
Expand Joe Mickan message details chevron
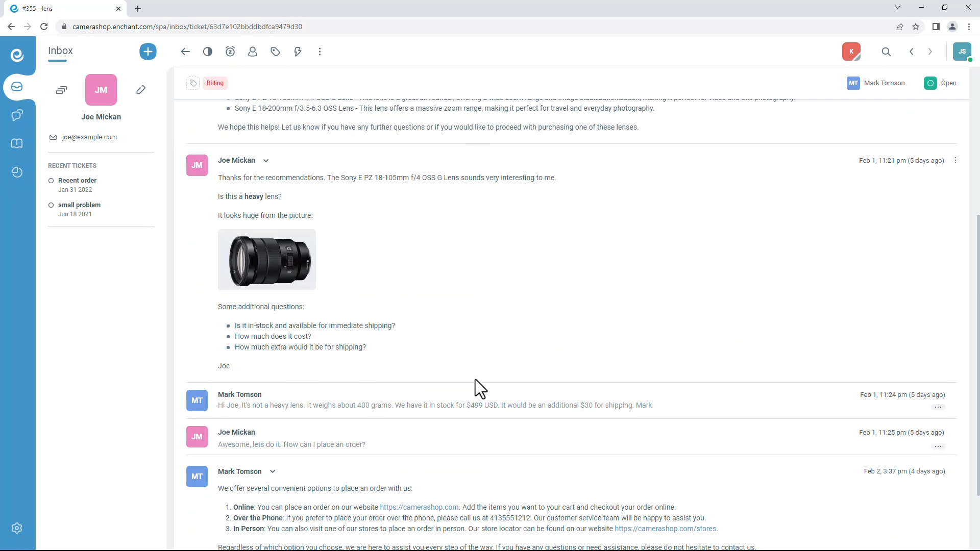point(266,161)
